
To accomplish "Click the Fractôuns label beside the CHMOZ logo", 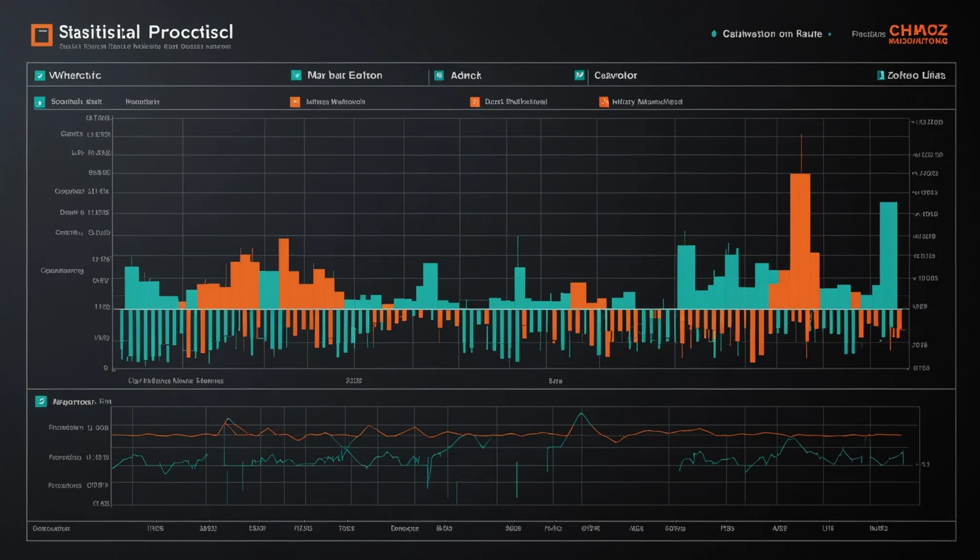I will click(x=869, y=34).
